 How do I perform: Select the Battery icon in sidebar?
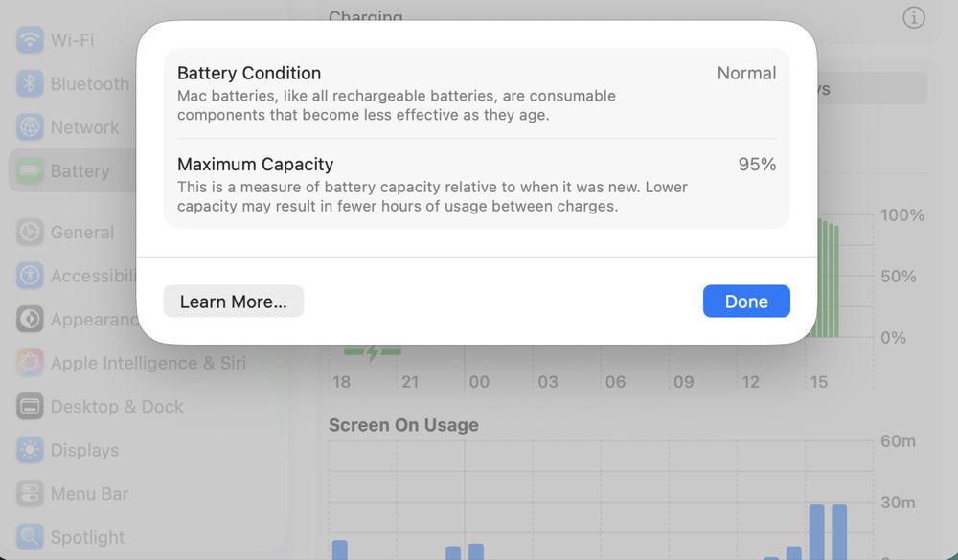(x=30, y=171)
